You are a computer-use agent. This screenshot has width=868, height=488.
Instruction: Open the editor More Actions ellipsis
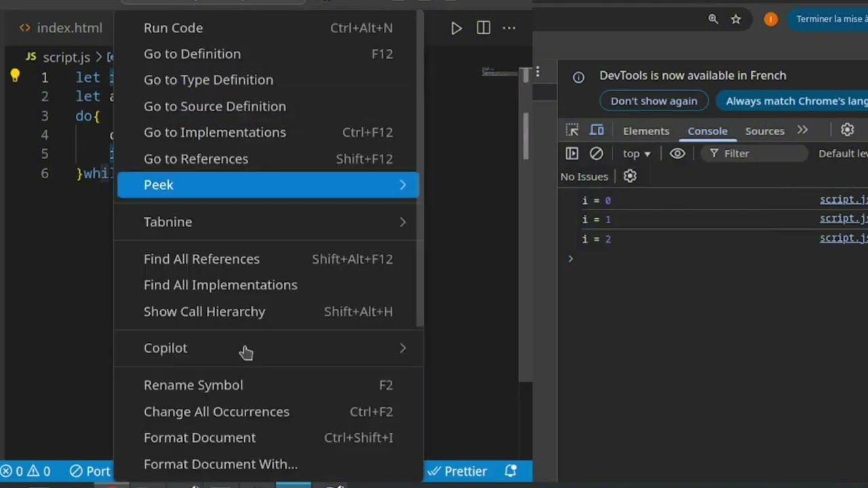coord(509,28)
